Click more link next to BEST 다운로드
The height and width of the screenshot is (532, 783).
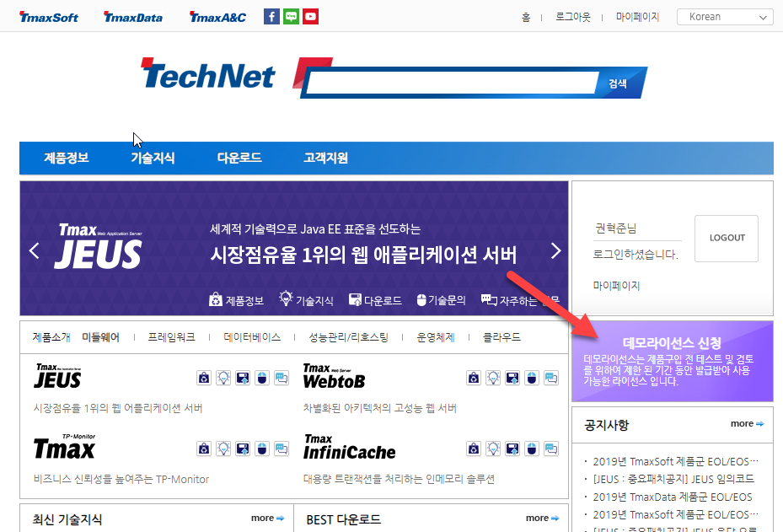click(542, 518)
